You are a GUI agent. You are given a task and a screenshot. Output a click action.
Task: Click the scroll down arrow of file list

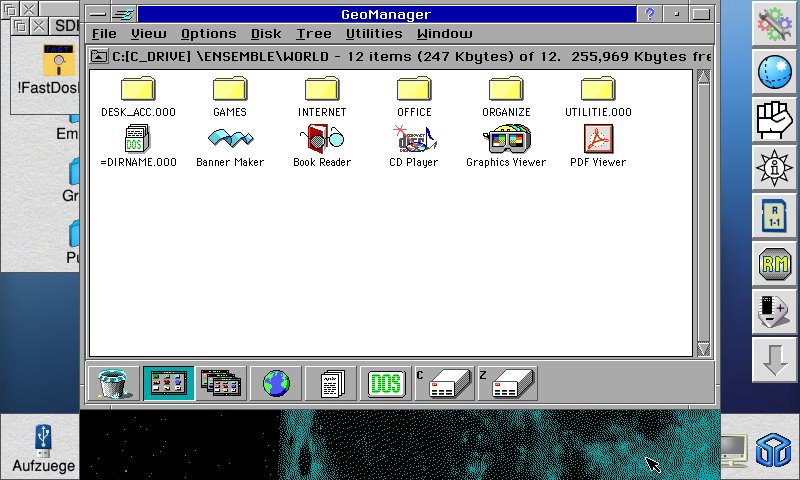[704, 349]
